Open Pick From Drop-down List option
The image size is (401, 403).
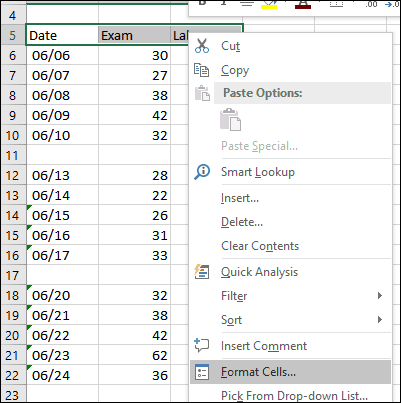click(x=294, y=396)
